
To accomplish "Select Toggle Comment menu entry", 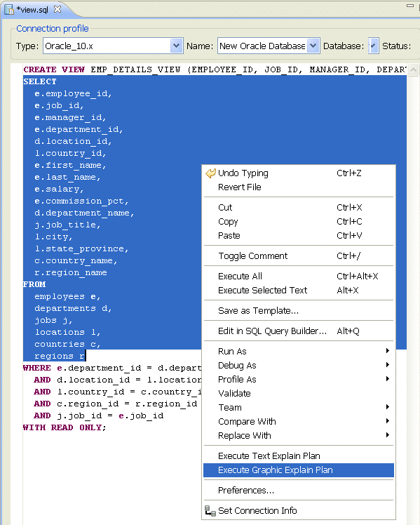I will point(299,256).
